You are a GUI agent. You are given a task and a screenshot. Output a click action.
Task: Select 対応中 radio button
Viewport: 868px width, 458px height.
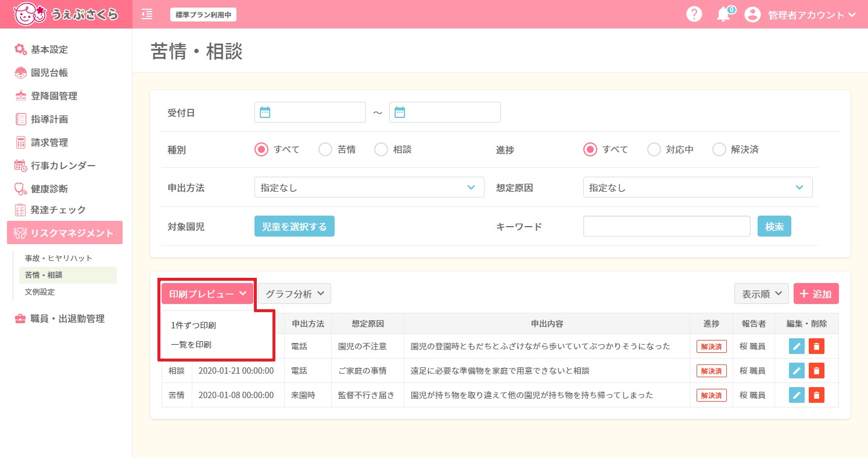(654, 149)
